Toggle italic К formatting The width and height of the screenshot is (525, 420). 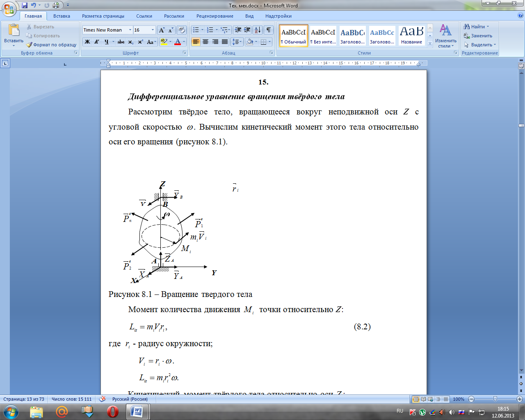tap(97, 42)
